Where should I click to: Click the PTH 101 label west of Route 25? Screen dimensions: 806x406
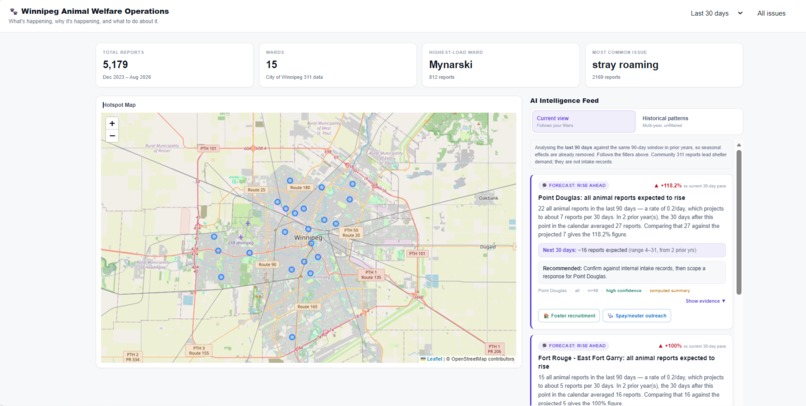tap(208, 148)
